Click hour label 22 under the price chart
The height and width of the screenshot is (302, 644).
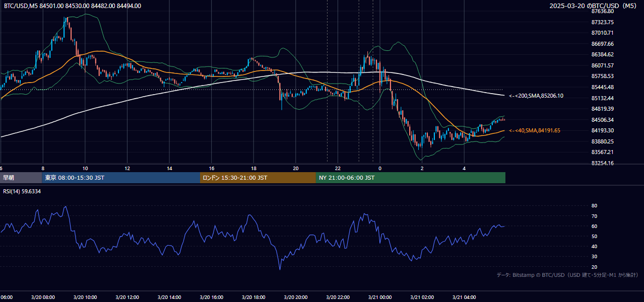(338, 169)
